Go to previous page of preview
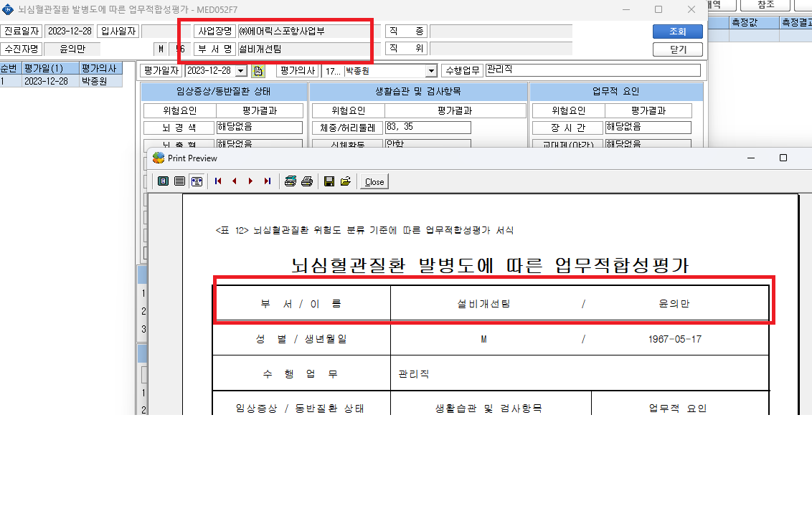The width and height of the screenshot is (812, 506). coord(235,181)
